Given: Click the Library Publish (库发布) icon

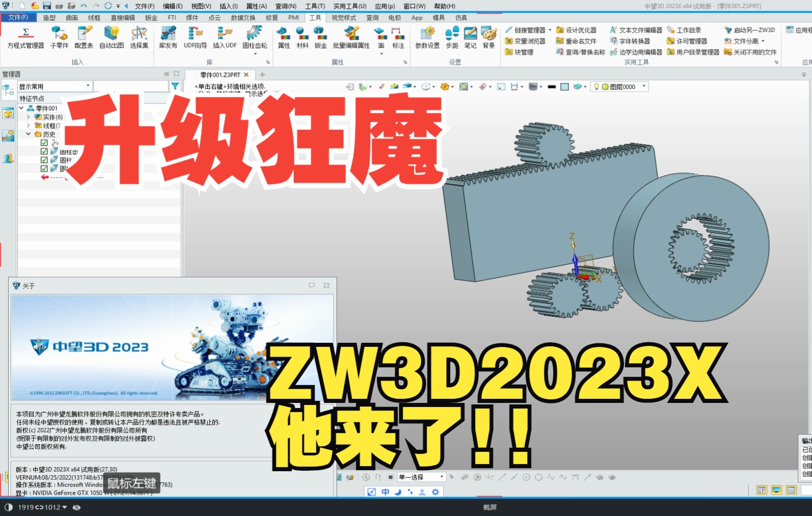Looking at the screenshot, I should point(168,38).
